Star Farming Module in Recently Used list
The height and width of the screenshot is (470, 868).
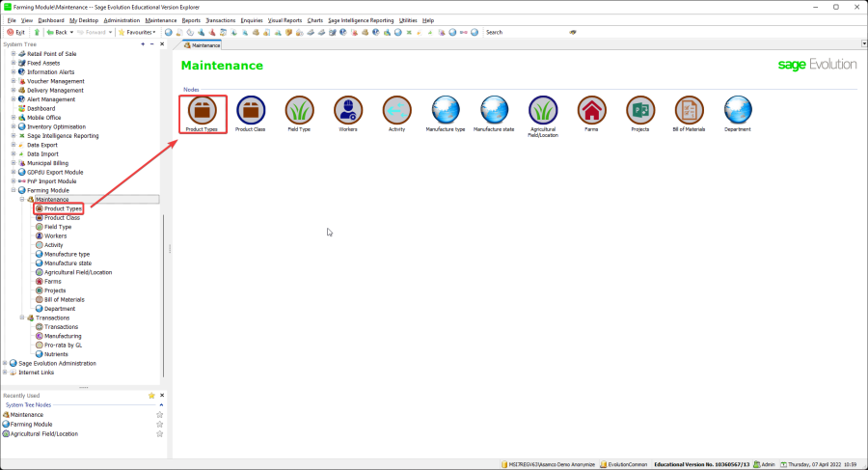(160, 425)
